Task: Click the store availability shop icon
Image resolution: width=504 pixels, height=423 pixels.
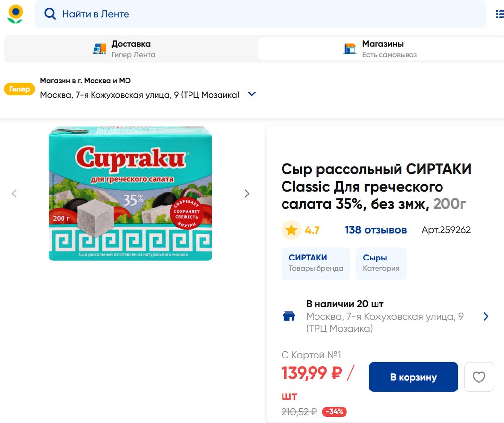Action: pyautogui.click(x=289, y=316)
